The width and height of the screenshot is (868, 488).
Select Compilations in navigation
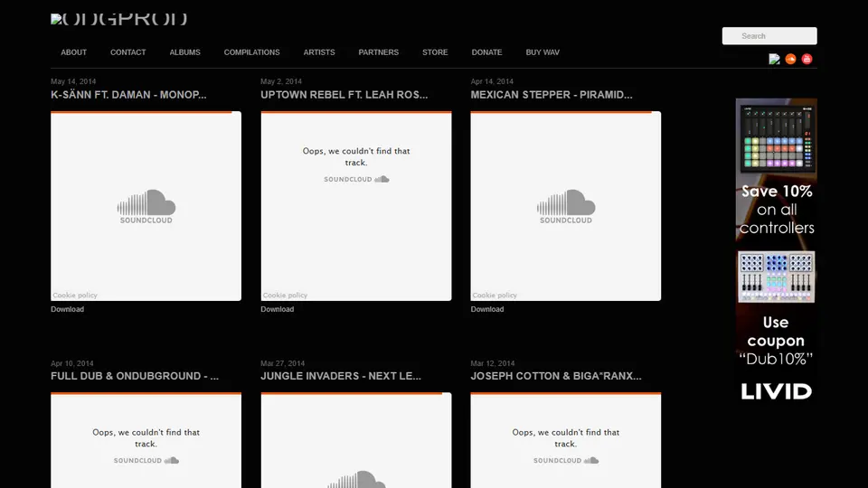click(252, 52)
